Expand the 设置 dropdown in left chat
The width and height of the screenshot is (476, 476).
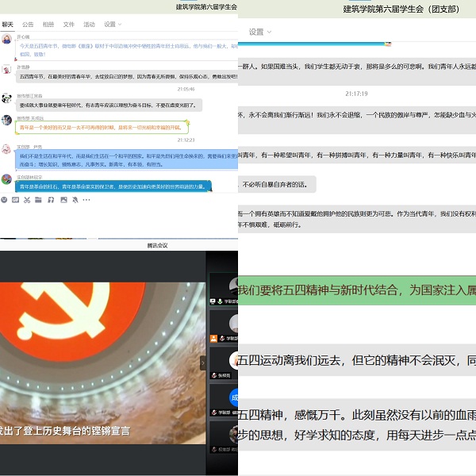[x=112, y=25]
